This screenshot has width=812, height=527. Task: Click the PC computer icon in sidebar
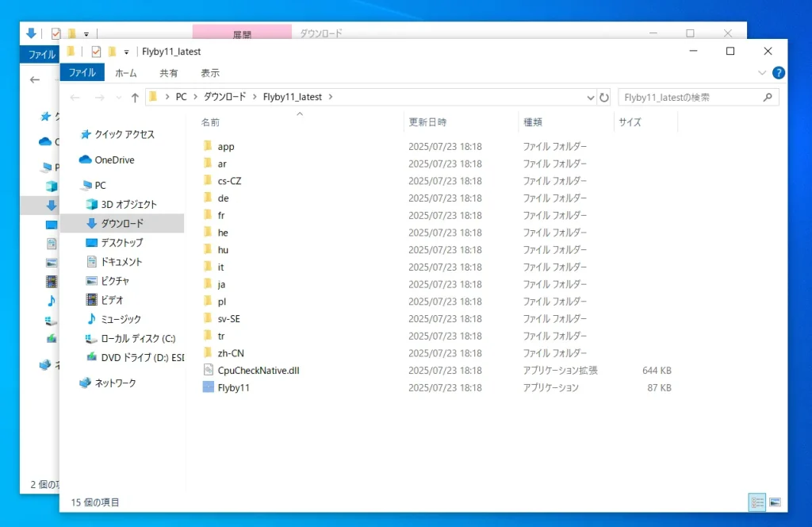tap(87, 185)
